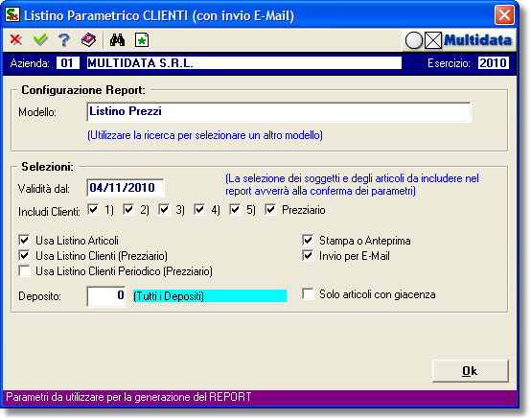Toggle Includi Clienti checkbox 3)
This screenshot has height=420, width=531.
point(164,209)
